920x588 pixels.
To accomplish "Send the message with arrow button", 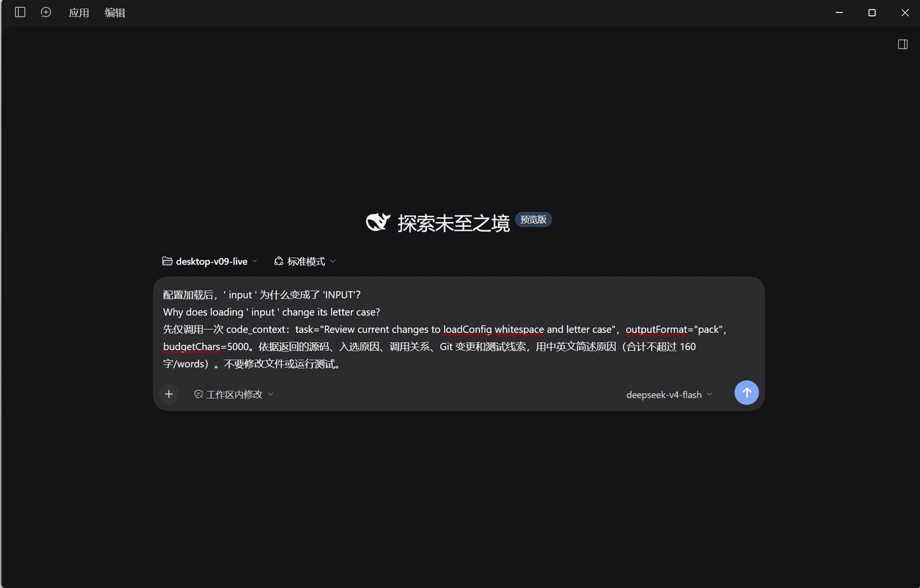I will click(747, 392).
